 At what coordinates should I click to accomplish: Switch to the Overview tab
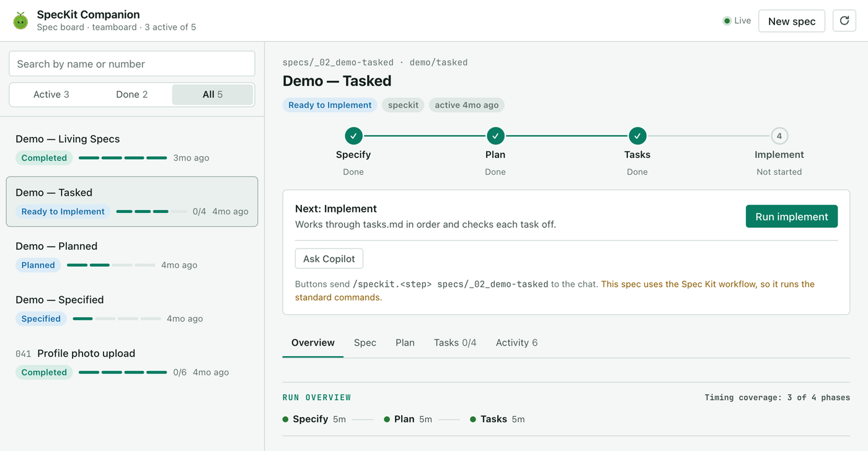click(313, 343)
